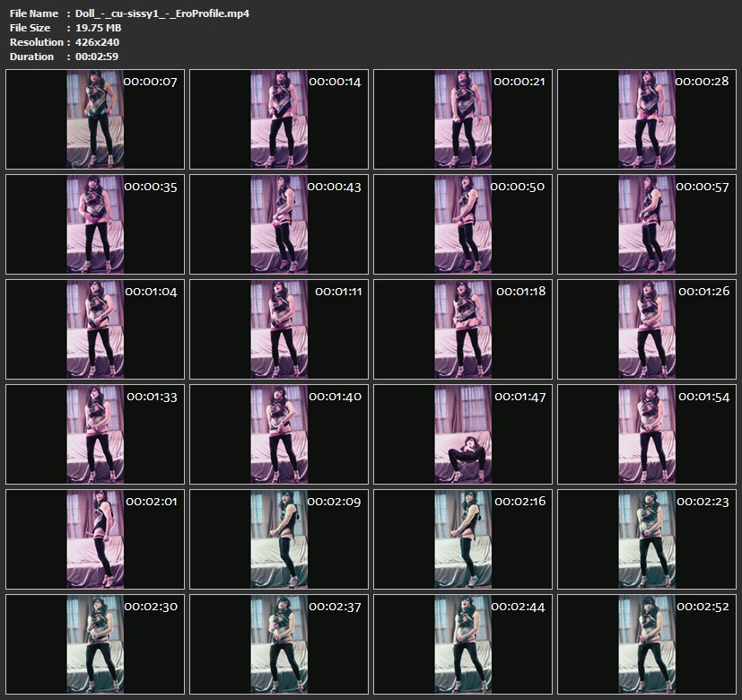Open the 00:02:01 thumbnail
Viewport: 742px width, 700px height.
tap(95, 538)
